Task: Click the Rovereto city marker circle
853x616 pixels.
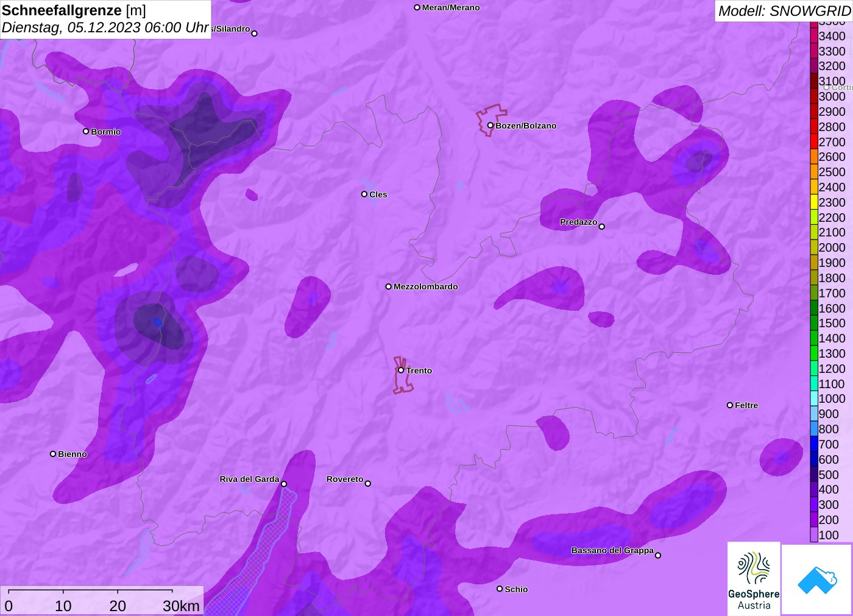Action: click(x=368, y=484)
